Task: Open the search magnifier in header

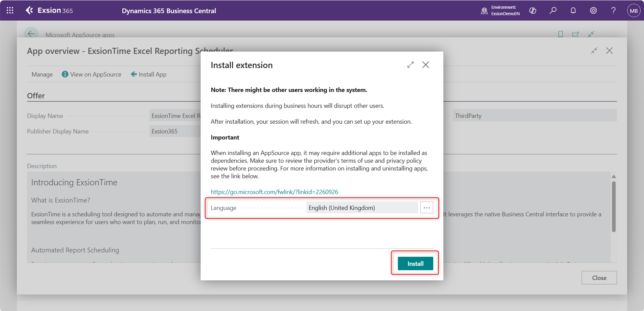Action: (x=553, y=10)
